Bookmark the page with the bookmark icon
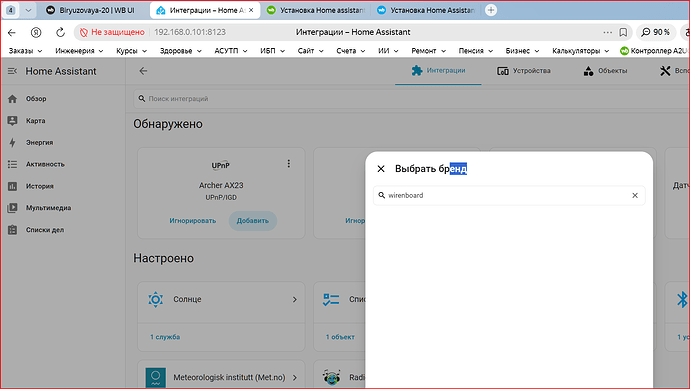The height and width of the screenshot is (389, 690). tap(623, 32)
